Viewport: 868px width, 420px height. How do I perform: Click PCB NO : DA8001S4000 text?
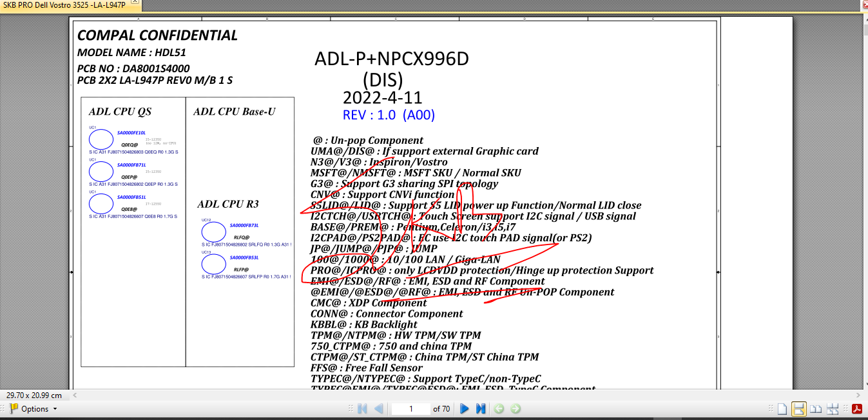[133, 68]
